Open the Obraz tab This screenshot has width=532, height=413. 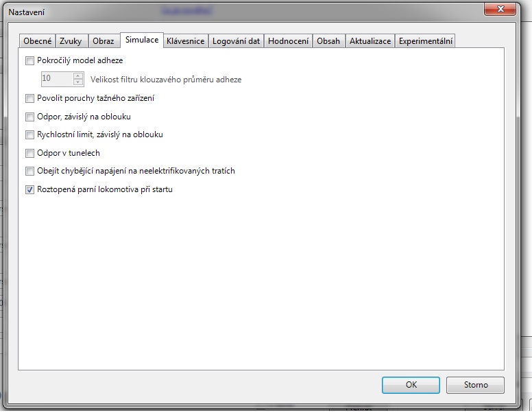[103, 41]
